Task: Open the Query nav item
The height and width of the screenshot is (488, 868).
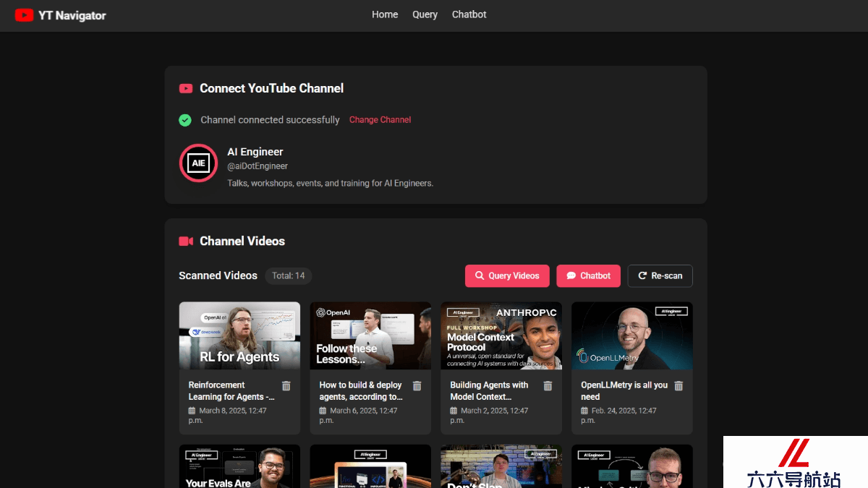Action: point(425,14)
